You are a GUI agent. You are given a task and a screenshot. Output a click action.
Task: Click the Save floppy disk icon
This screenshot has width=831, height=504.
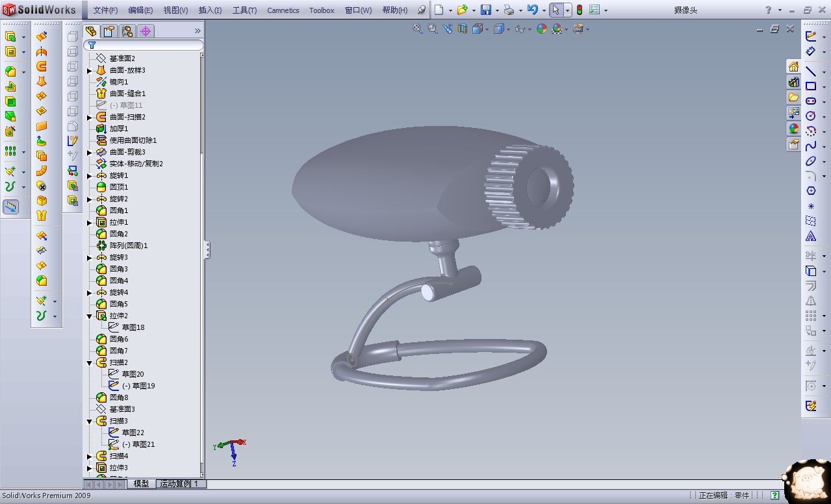click(x=485, y=10)
